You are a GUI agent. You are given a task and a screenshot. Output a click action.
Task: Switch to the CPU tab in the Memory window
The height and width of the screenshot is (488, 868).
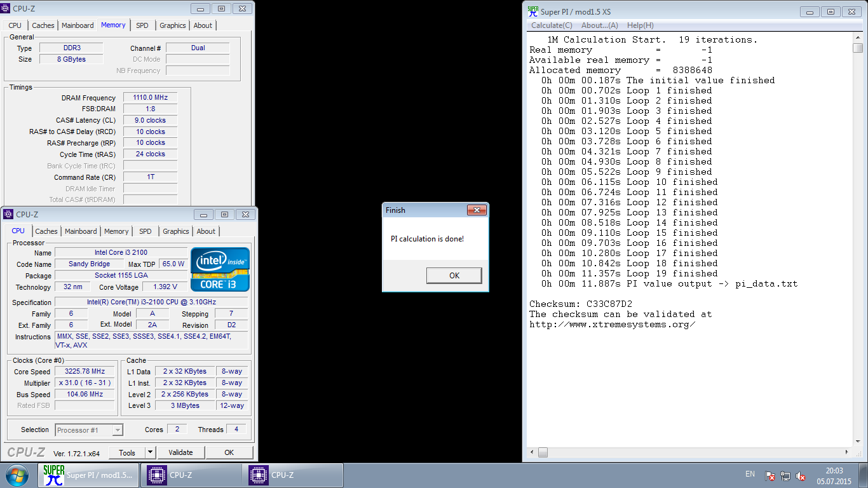pyautogui.click(x=15, y=25)
